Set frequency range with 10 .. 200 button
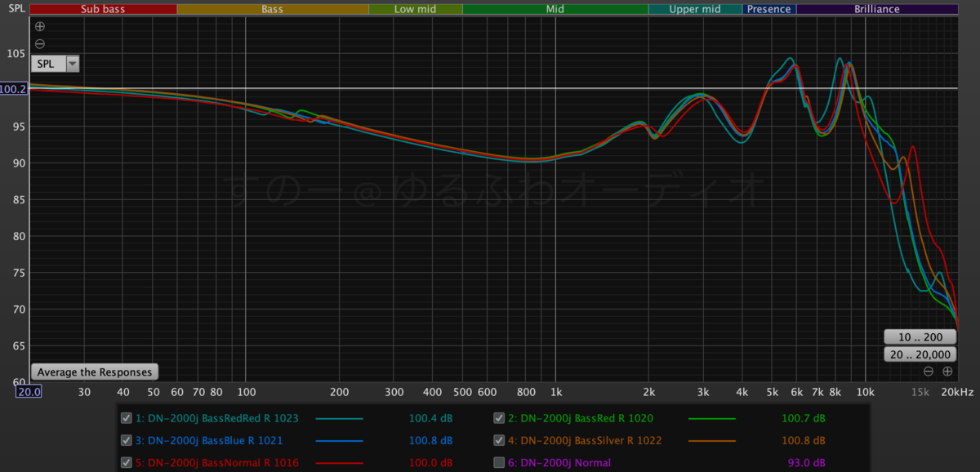This screenshot has height=472, width=980. [x=920, y=337]
